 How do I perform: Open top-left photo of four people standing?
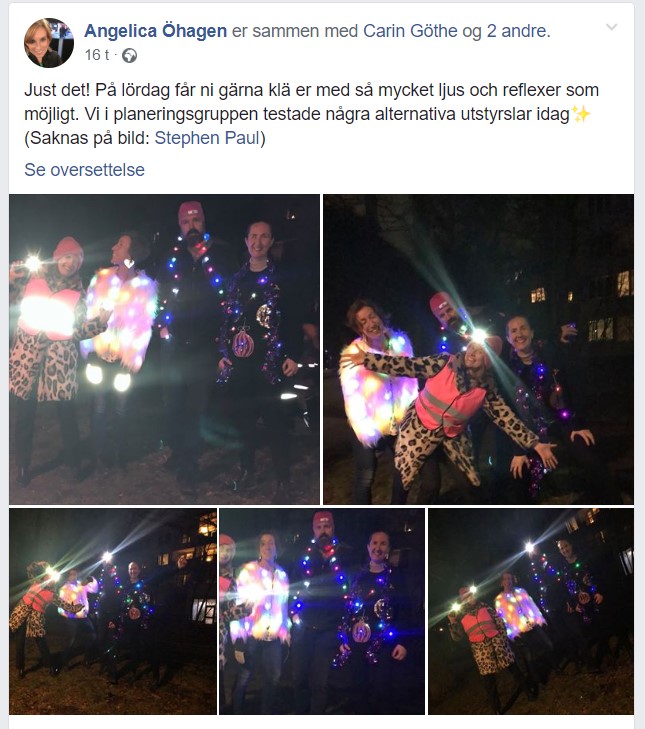pos(164,349)
